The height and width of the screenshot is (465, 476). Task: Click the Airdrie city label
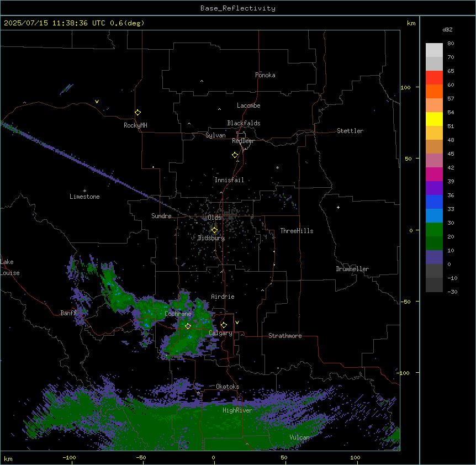pyautogui.click(x=223, y=297)
